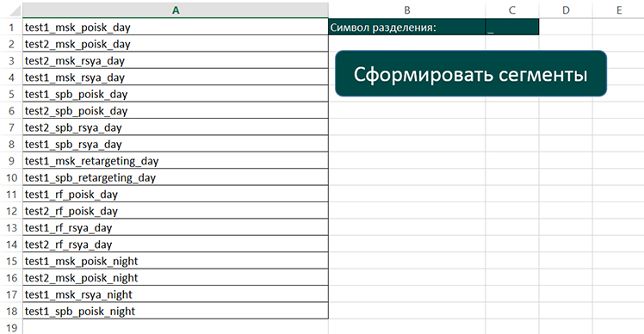Select cell test1_spb_retargeting_day

point(176,177)
